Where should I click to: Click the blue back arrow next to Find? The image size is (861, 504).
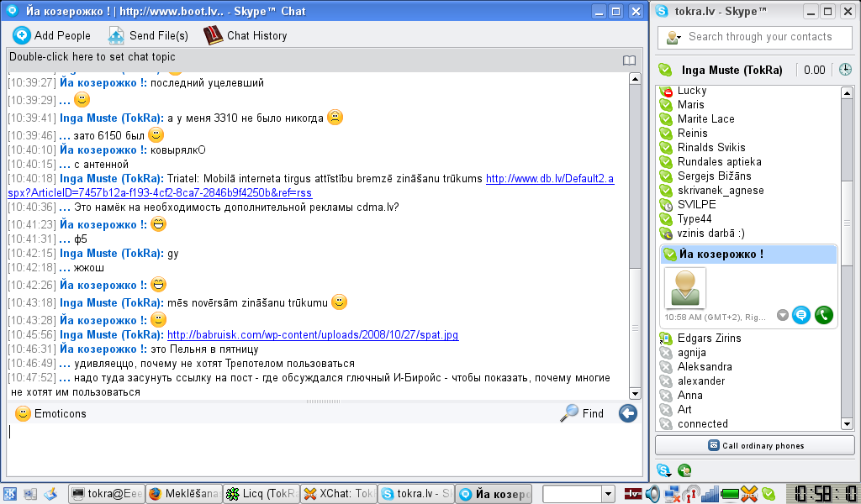click(627, 413)
